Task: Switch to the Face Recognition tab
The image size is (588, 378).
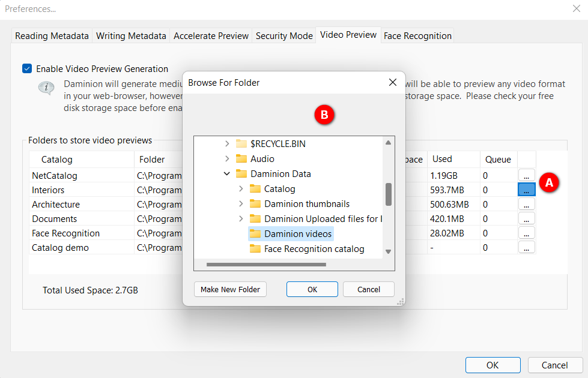Action: 417,36
